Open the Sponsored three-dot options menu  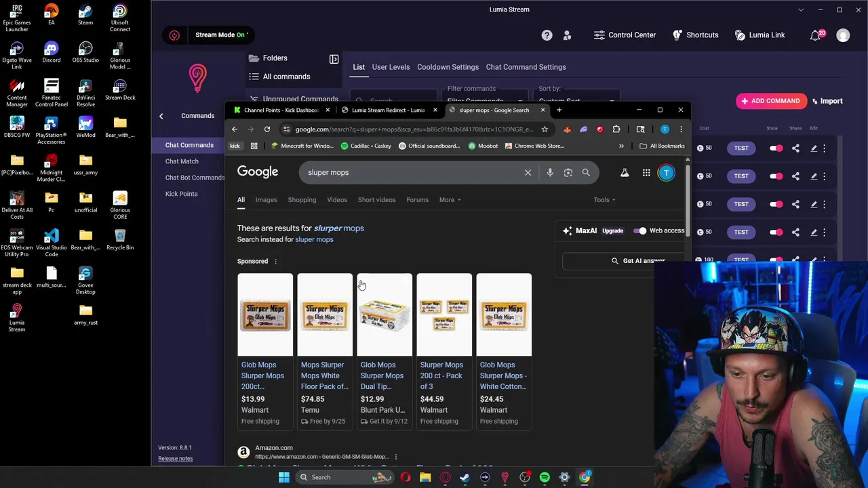pyautogui.click(x=275, y=262)
